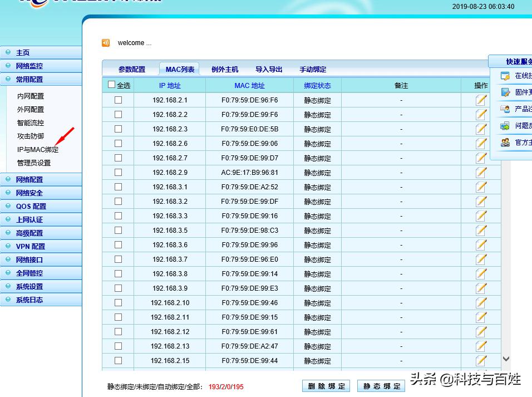Viewport: 532px width, 397px height.
Task: Click the 删除绑定 button
Action: click(x=326, y=386)
